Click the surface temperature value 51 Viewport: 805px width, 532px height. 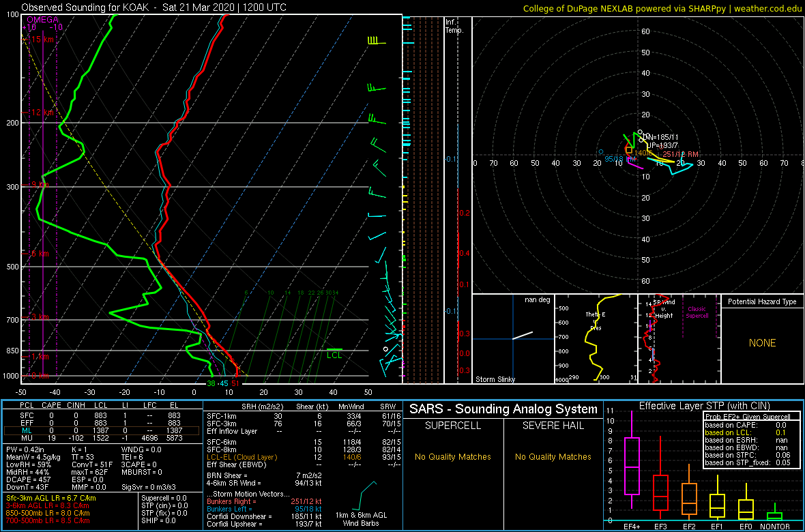coord(235,383)
